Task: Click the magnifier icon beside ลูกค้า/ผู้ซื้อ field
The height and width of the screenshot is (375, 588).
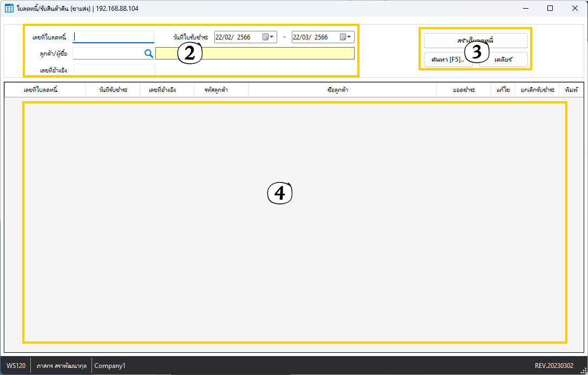Action: [x=148, y=53]
